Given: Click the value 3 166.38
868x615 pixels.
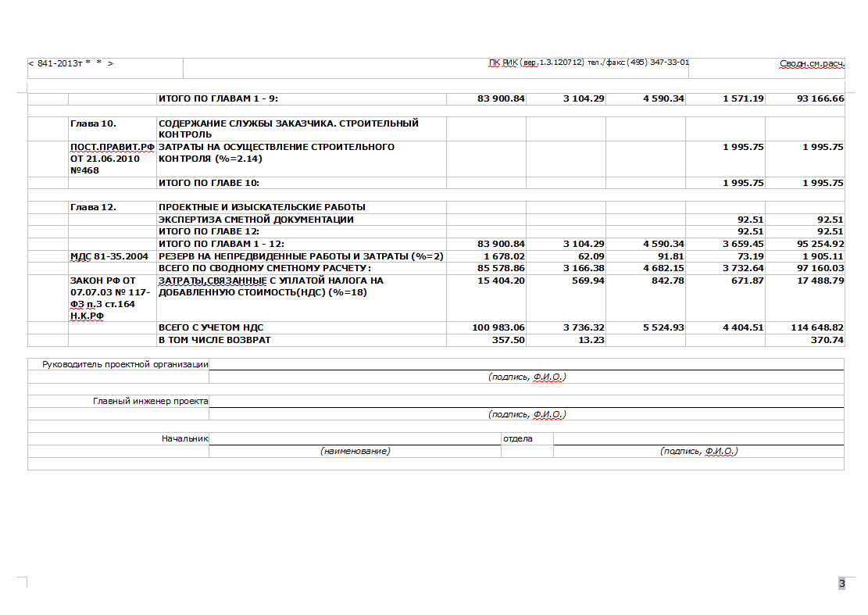Looking at the screenshot, I should pos(584,268).
